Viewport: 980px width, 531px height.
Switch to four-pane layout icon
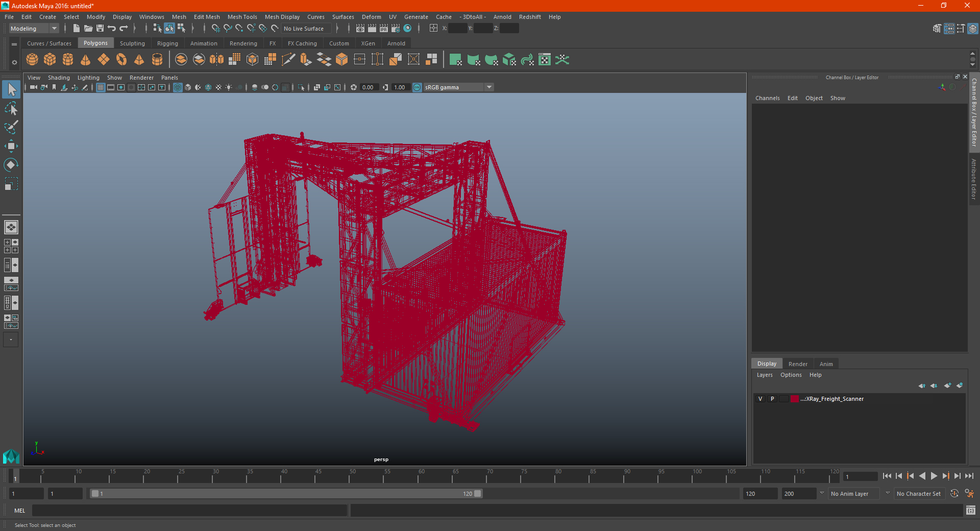pos(11,246)
